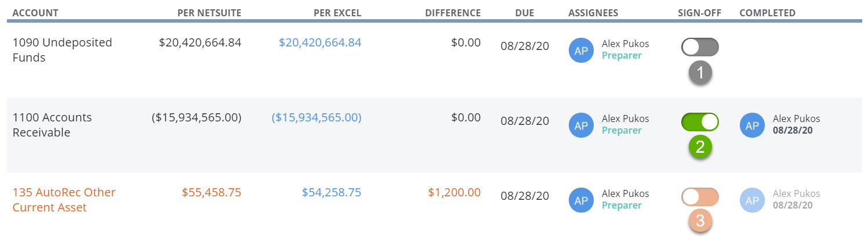
Task: Sort by the Due column header
Action: pyautogui.click(x=525, y=13)
